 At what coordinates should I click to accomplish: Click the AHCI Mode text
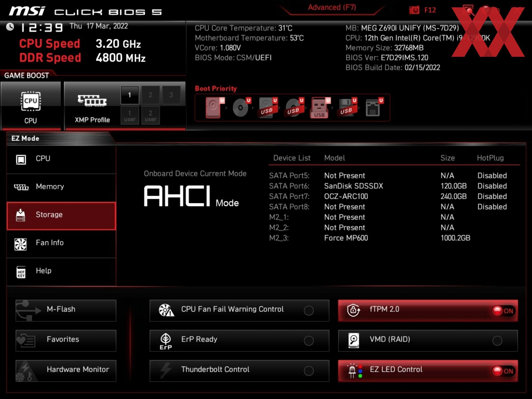point(191,196)
